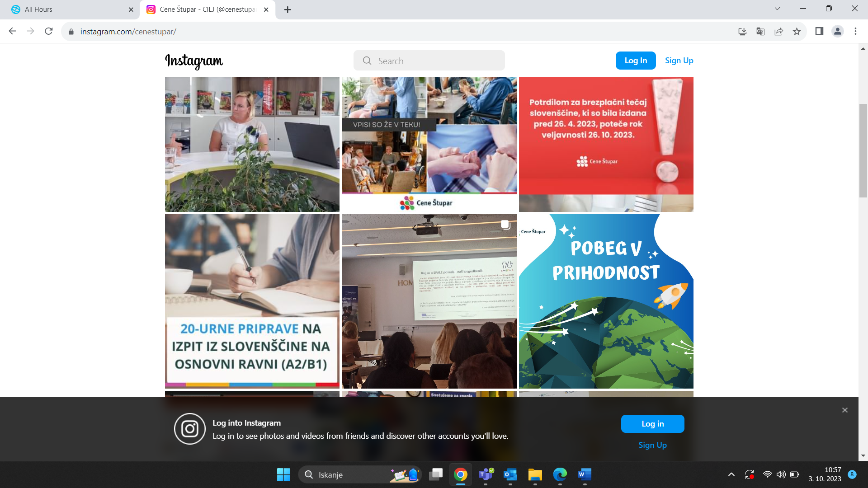Open Google Translate icon in address bar
Screen dimensions: 868x488
760,31
